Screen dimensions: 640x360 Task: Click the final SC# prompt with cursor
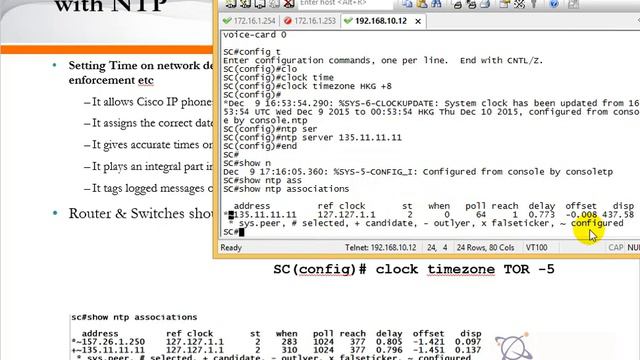pos(233,232)
